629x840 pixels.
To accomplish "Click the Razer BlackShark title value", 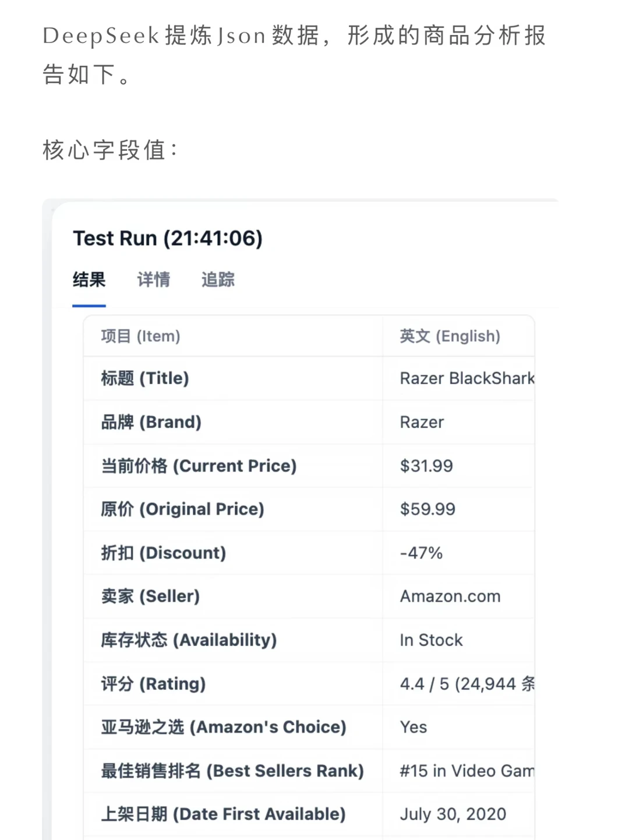I will (x=467, y=378).
